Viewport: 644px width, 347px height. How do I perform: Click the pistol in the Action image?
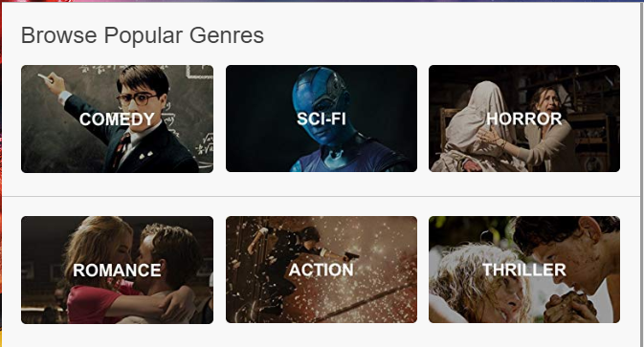(350, 257)
